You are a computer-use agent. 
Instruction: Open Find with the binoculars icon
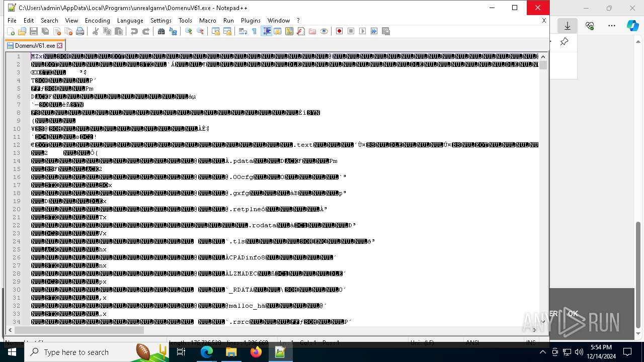pos(162,31)
